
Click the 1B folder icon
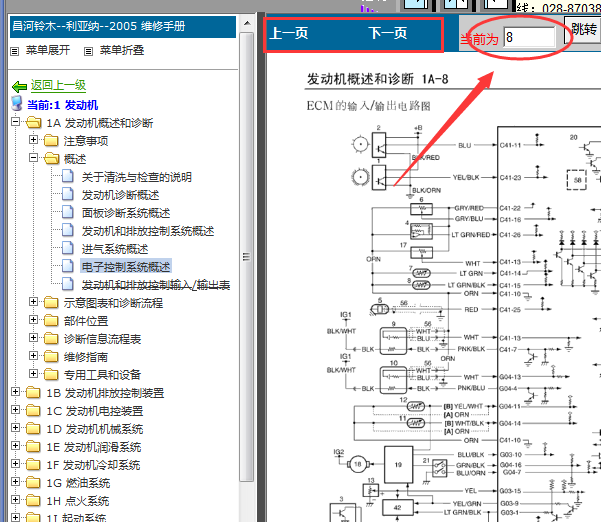(34, 393)
